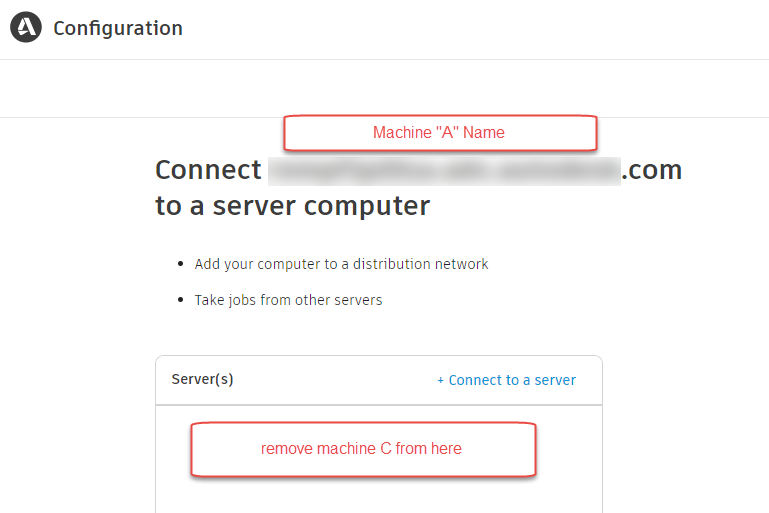Click the blurred machine hostname text

[444, 170]
